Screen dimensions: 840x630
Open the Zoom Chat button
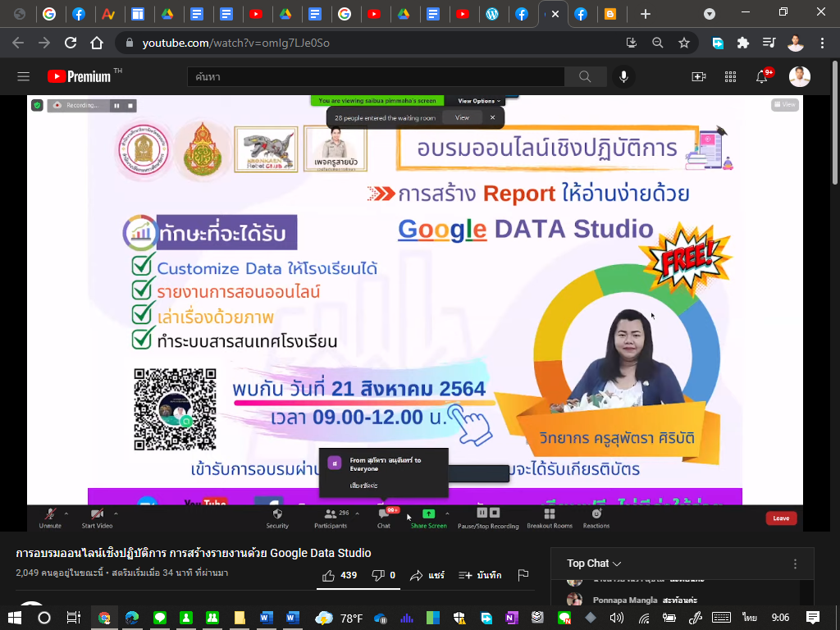pos(384,518)
